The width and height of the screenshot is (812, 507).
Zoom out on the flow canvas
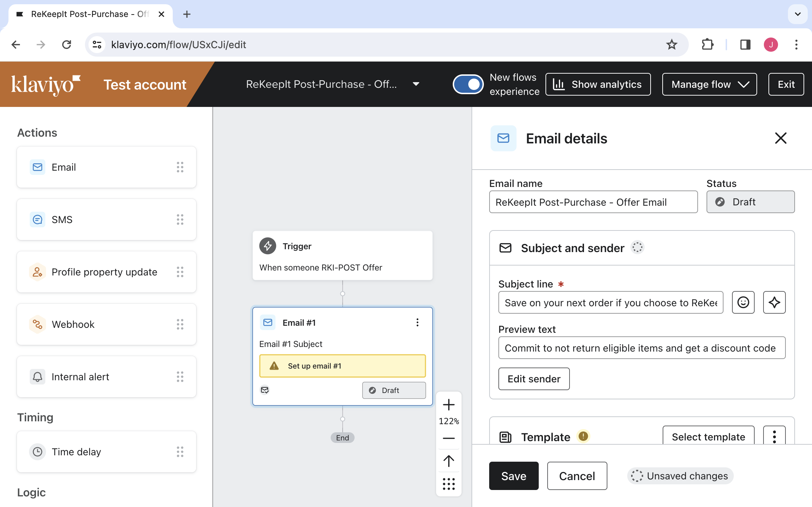448,438
